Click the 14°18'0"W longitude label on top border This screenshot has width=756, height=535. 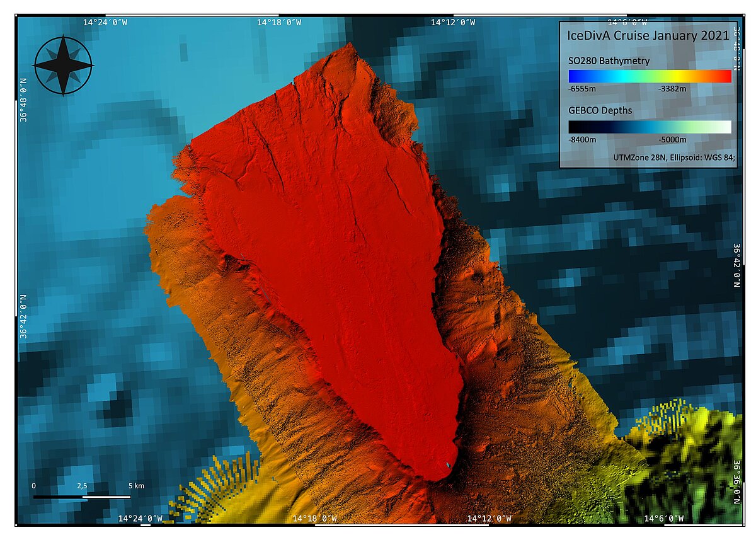[279, 22]
